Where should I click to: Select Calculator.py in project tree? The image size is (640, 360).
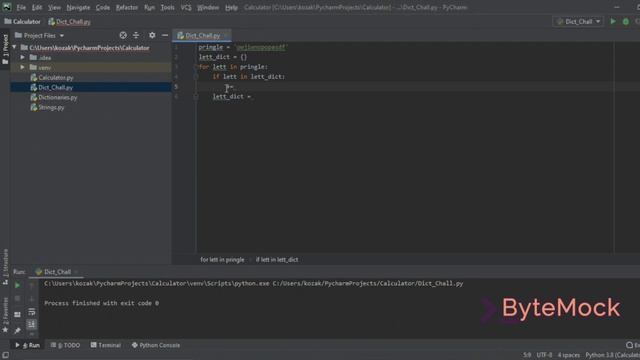pyautogui.click(x=56, y=78)
